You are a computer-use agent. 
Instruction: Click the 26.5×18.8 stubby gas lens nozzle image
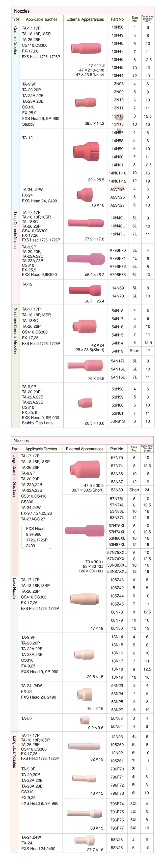[x=85, y=402]
